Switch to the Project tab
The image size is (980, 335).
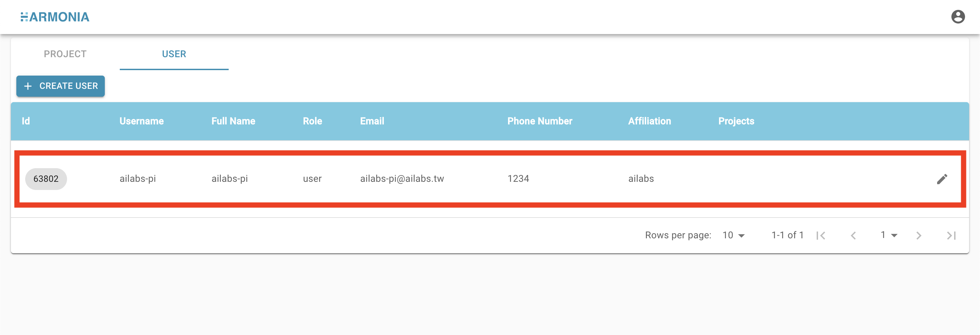[65, 54]
